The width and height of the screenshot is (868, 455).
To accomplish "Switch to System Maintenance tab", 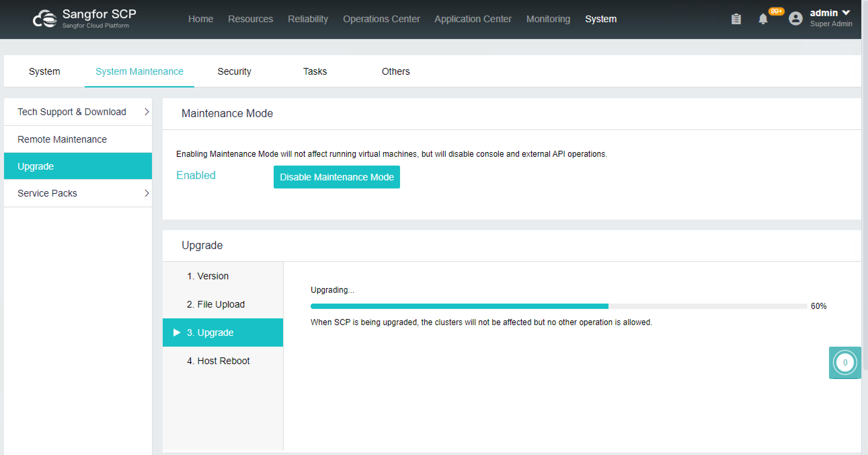I will click(x=139, y=71).
